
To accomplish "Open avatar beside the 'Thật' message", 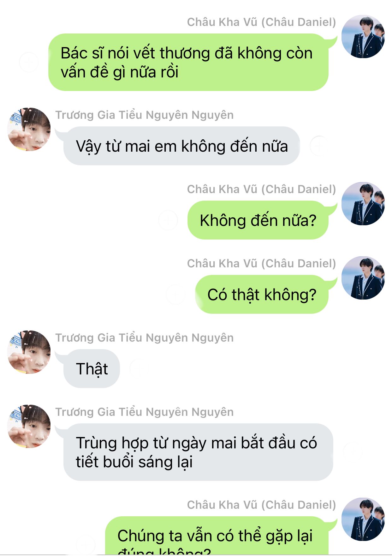I will coord(29,352).
